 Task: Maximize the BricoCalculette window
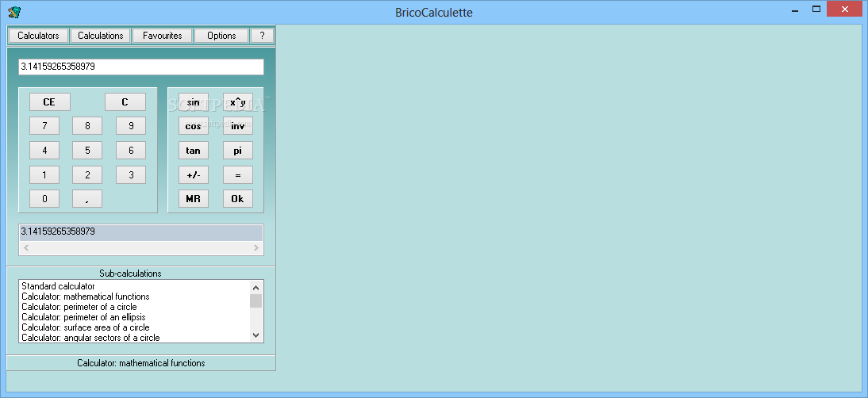816,9
